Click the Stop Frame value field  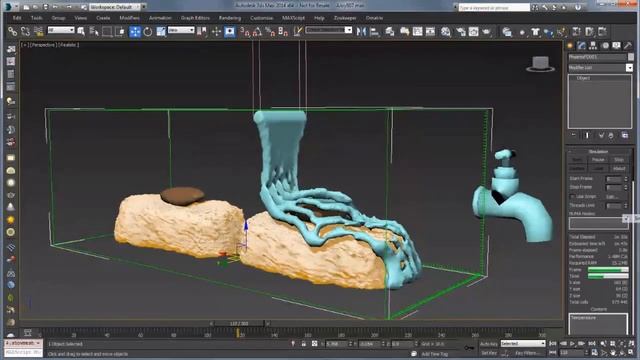point(613,187)
